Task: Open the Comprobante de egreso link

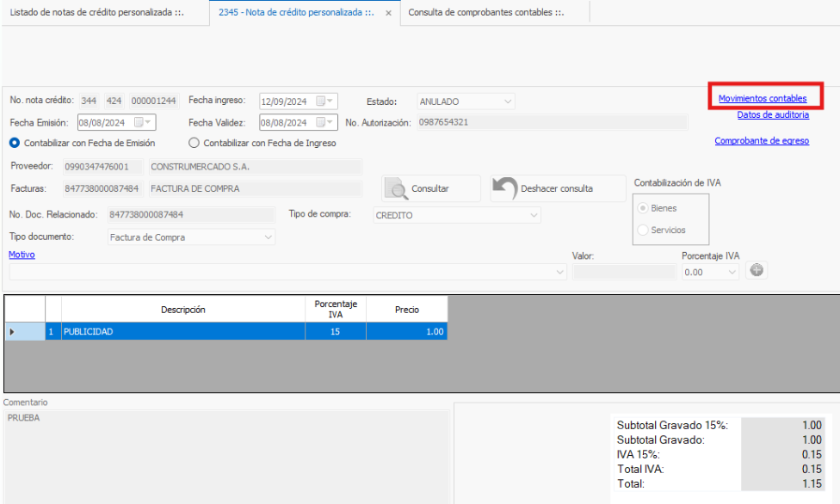Action: pos(762,141)
